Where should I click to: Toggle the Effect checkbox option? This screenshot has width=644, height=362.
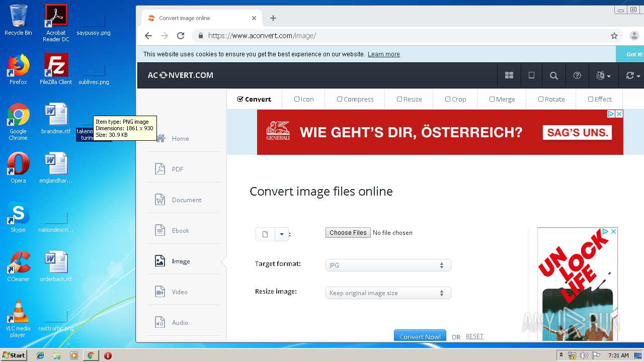click(x=600, y=99)
